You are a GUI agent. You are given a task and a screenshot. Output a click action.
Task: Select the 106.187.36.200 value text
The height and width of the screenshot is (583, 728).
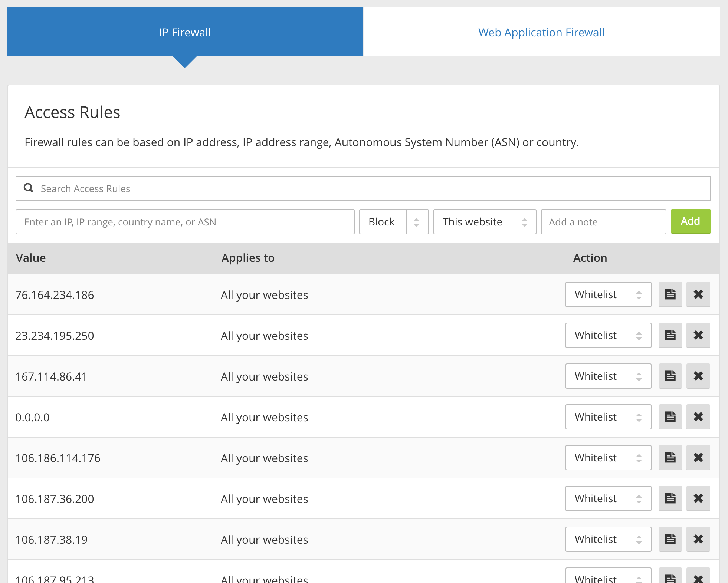coord(55,499)
